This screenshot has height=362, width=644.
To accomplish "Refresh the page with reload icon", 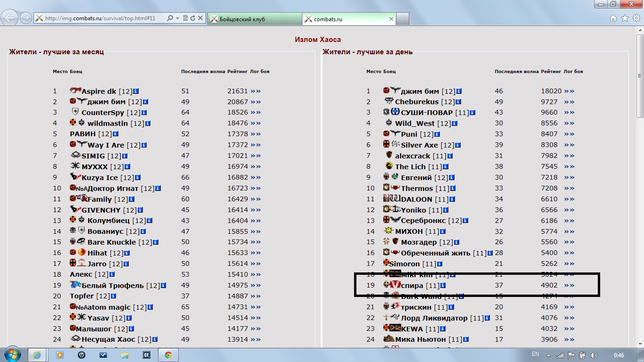I will pyautogui.click(x=192, y=18).
